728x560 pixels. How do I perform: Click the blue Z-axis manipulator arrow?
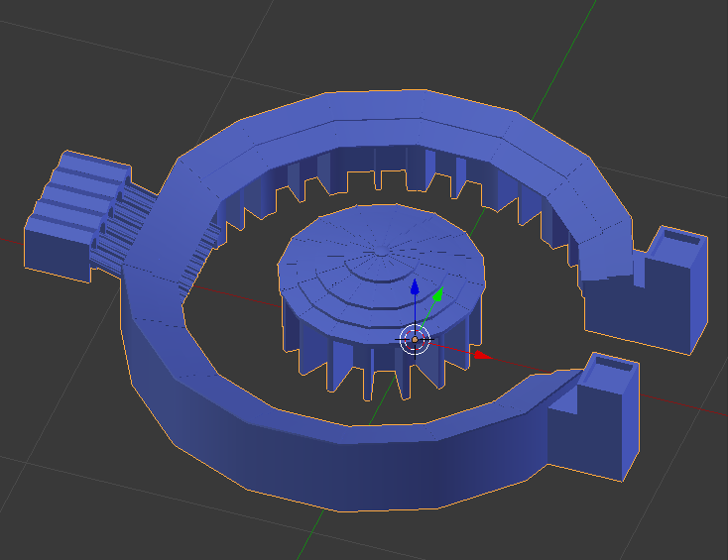(x=415, y=287)
